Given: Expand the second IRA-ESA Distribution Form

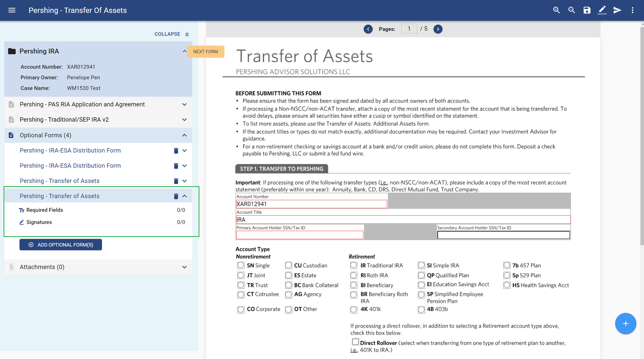Looking at the screenshot, I should tap(184, 166).
